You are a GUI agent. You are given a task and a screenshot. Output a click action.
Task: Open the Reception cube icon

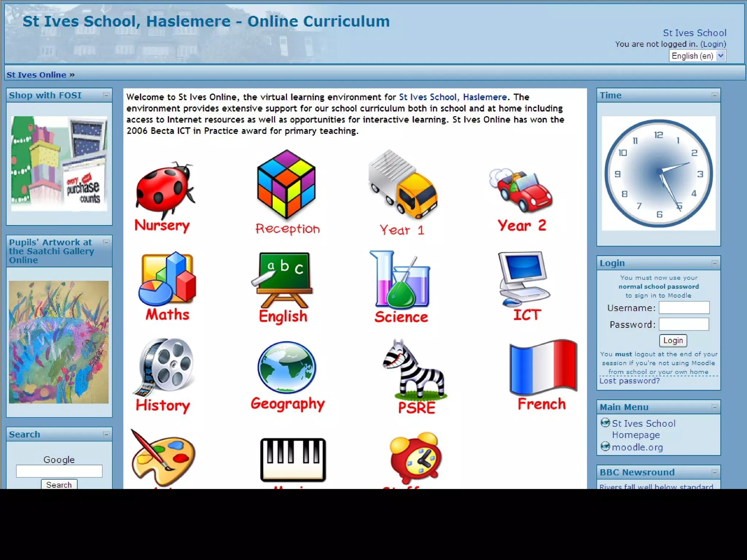point(286,184)
